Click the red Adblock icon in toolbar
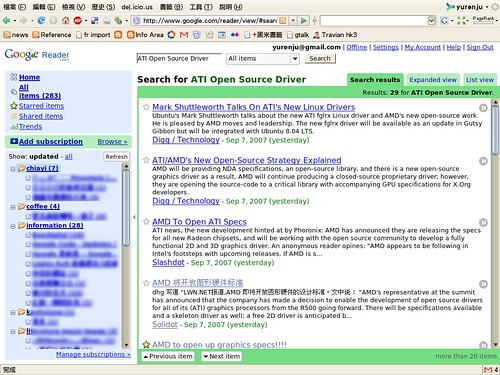This screenshot has width=500, height=375. [x=78, y=21]
